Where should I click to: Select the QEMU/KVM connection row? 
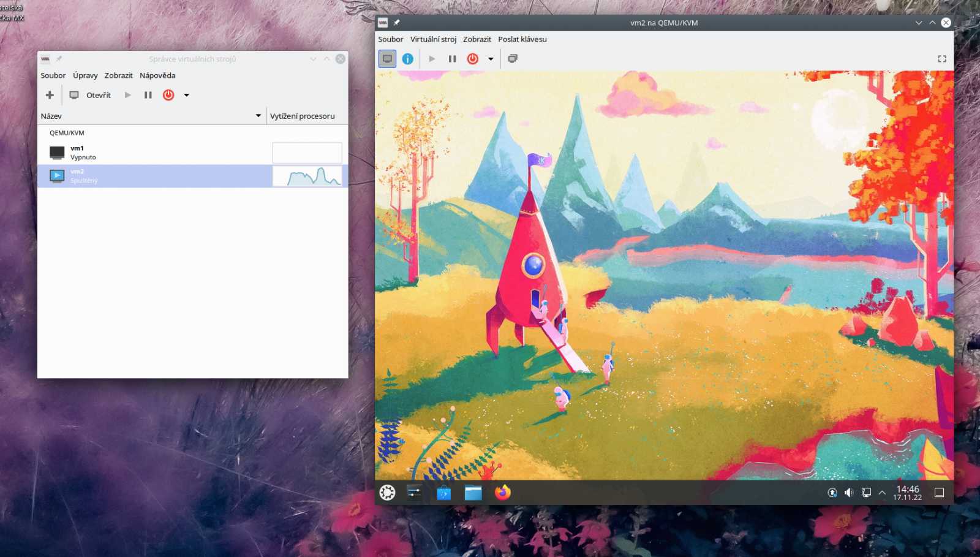tap(192, 133)
